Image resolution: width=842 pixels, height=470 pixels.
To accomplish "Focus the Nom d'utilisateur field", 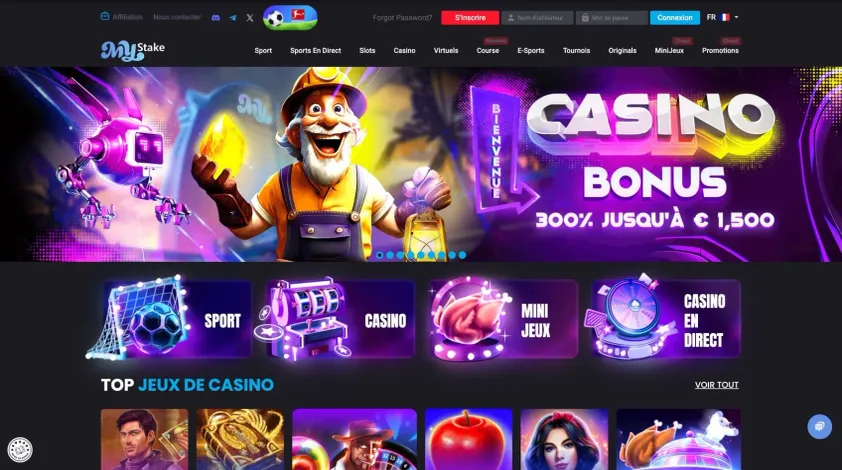I will pos(537,18).
